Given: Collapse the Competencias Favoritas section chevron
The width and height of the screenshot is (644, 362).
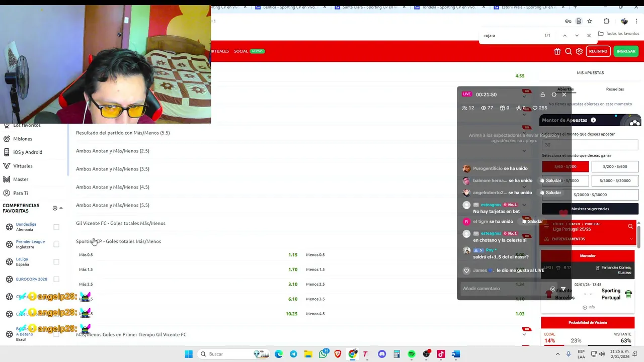Looking at the screenshot, I should (61, 208).
